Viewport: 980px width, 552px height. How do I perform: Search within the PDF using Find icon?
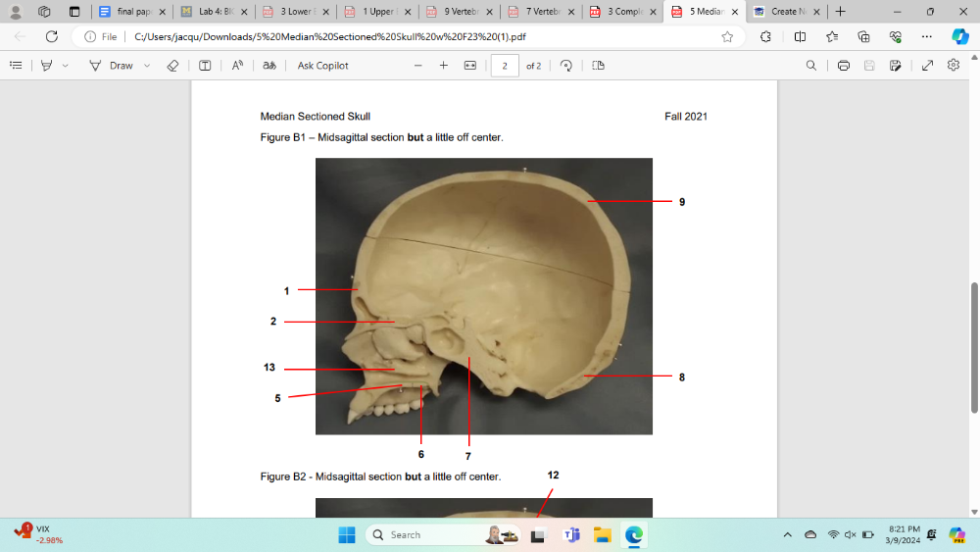pyautogui.click(x=810, y=66)
